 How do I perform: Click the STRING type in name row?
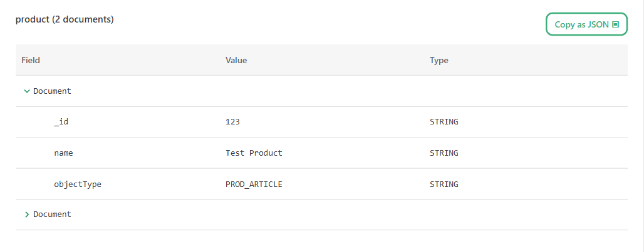(444, 153)
